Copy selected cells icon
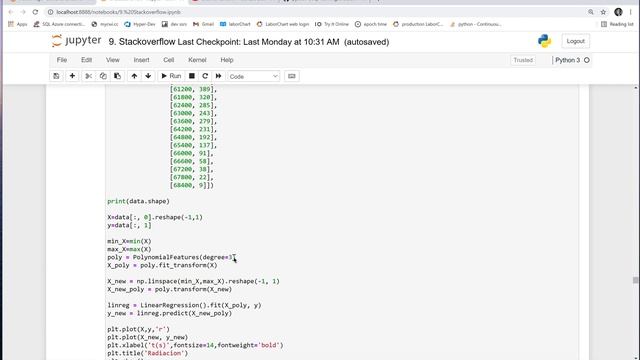This screenshot has height=360, width=640. (103, 76)
